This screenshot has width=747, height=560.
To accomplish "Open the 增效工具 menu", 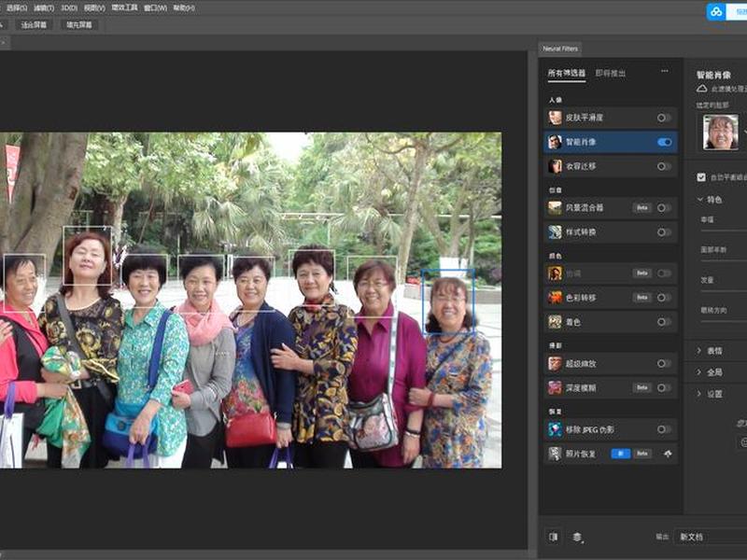I will (x=124, y=8).
